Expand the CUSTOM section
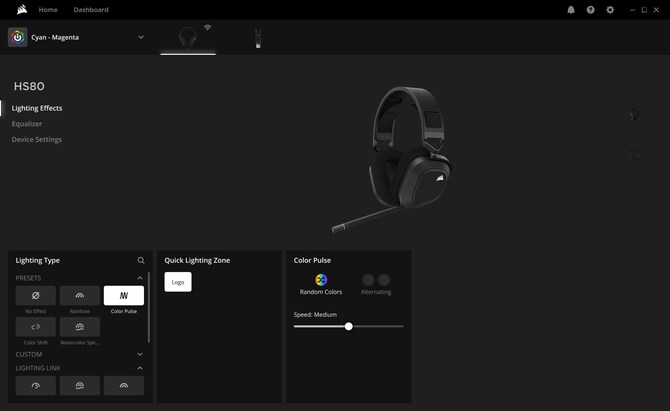 tap(140, 354)
